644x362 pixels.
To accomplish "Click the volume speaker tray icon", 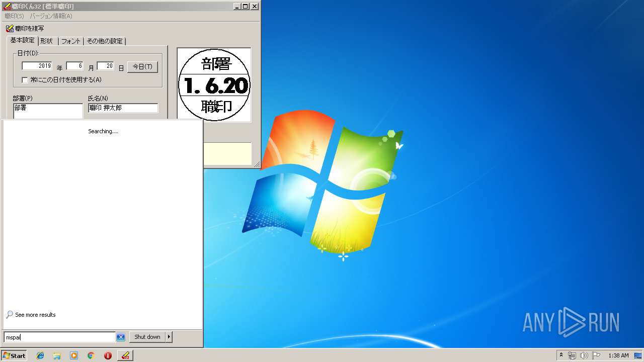I will [x=584, y=355].
